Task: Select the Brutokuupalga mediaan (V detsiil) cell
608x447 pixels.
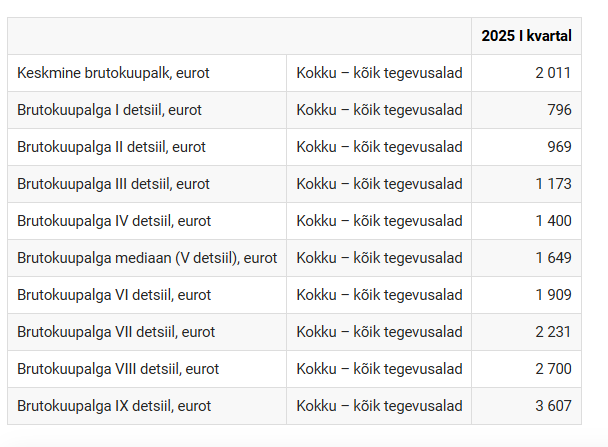Action: click(x=147, y=258)
